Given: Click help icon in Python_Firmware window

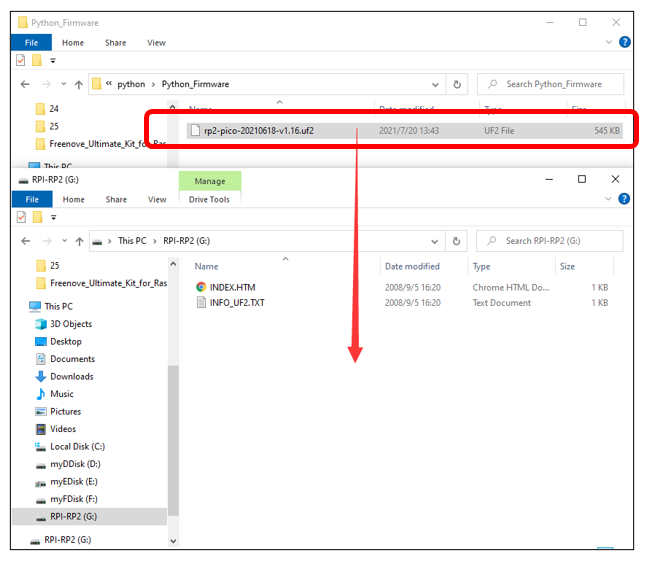Looking at the screenshot, I should pos(624,42).
